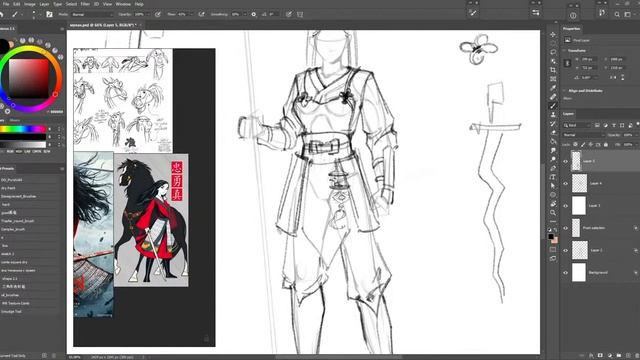The image size is (640, 360).
Task: Click the search magnifier in the top-right
Action: pyautogui.click(x=617, y=14)
